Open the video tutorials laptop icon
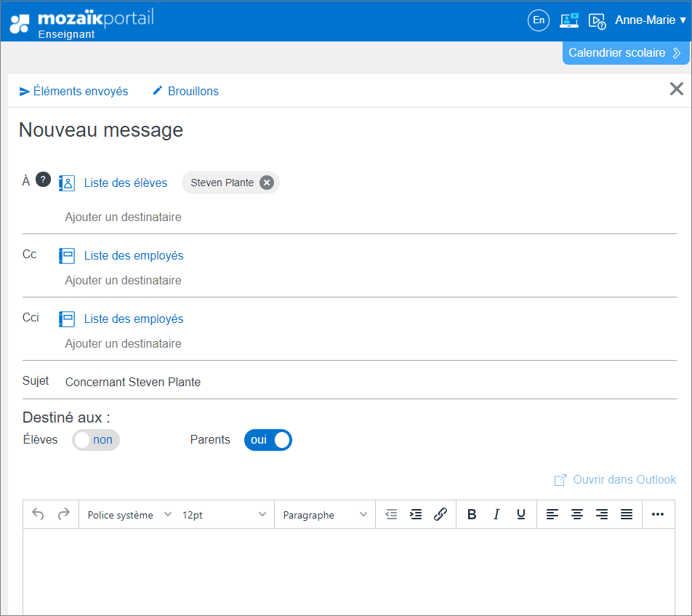The height and width of the screenshot is (616, 692). [569, 20]
